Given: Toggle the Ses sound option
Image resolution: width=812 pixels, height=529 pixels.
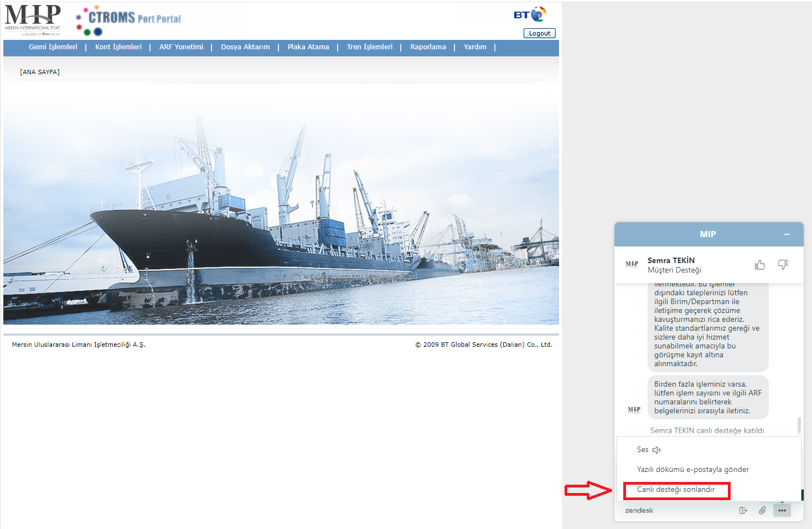Looking at the screenshot, I should pyautogui.click(x=649, y=450).
